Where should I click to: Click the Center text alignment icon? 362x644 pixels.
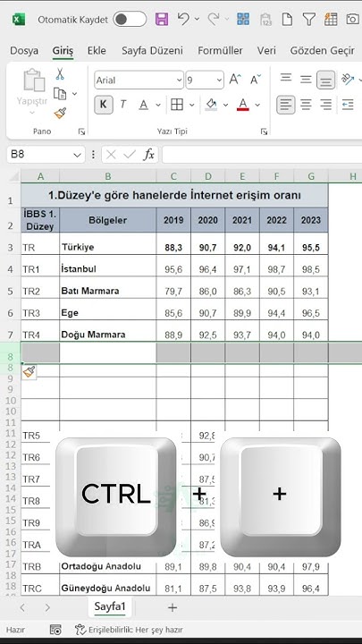pos(306,105)
